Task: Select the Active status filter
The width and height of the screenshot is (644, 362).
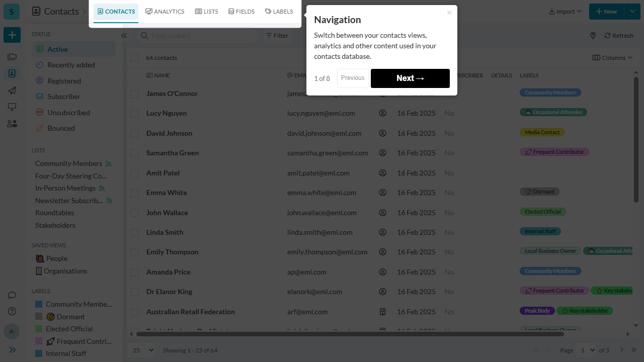Action: [74, 49]
